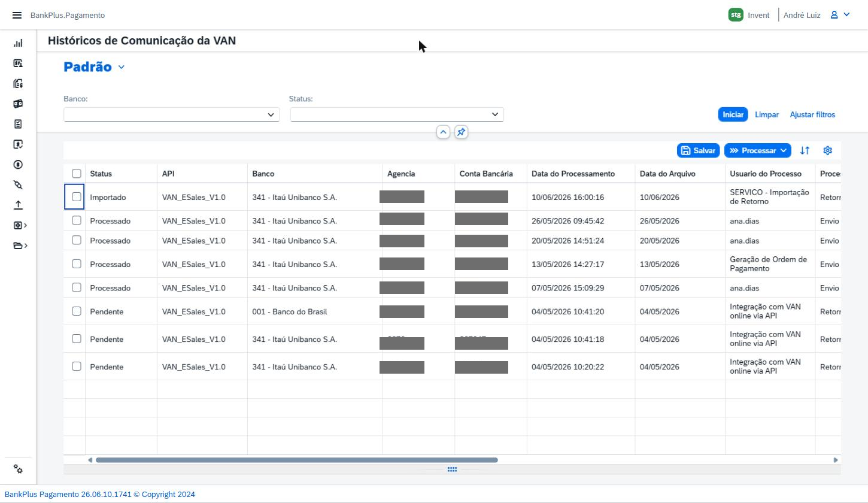This screenshot has height=503, width=868.
Task: Open the upload arrow sidebar icon
Action: pyautogui.click(x=18, y=205)
